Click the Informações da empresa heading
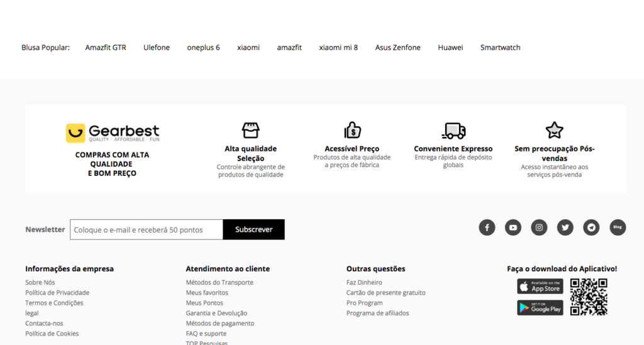The height and width of the screenshot is (345, 644). pyautogui.click(x=69, y=269)
